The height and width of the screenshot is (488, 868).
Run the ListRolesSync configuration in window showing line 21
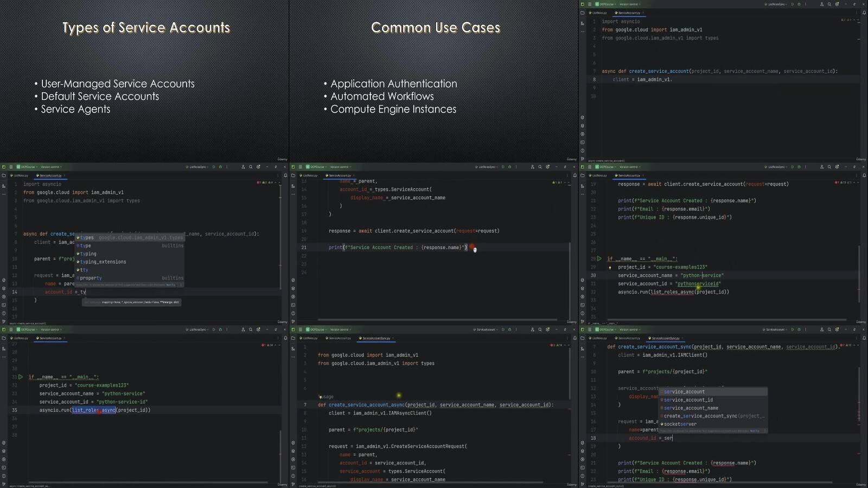[503, 167]
